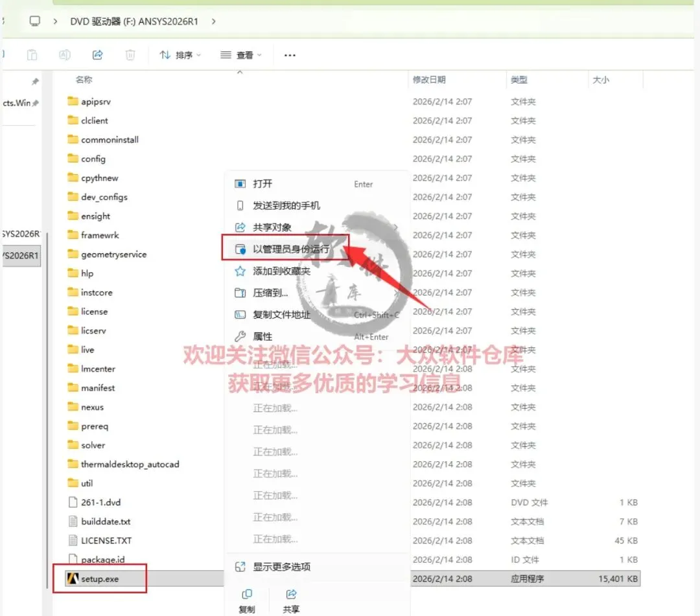Click the This PC monitor icon in address bar
Viewport: 700px width, 616px height.
34,21
